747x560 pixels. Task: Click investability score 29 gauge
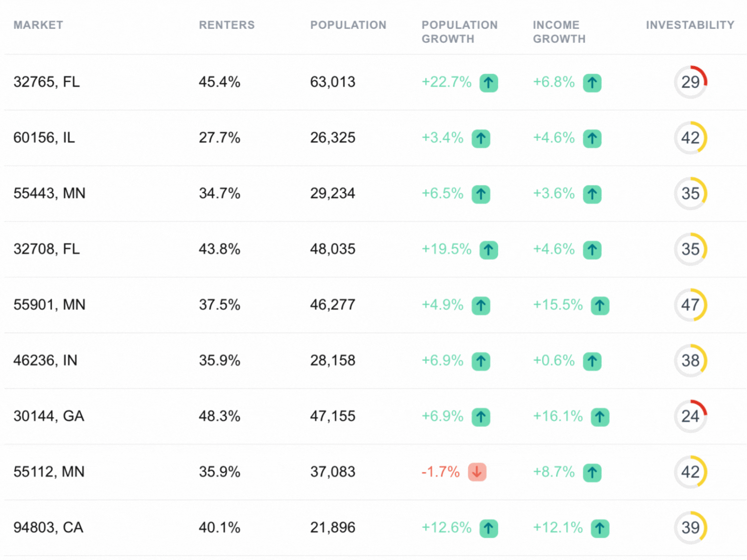click(690, 82)
